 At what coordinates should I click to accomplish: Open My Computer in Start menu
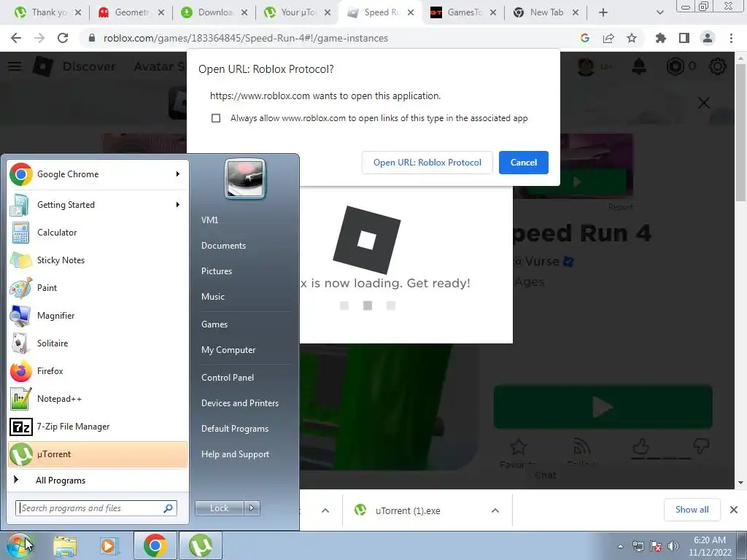tap(228, 350)
